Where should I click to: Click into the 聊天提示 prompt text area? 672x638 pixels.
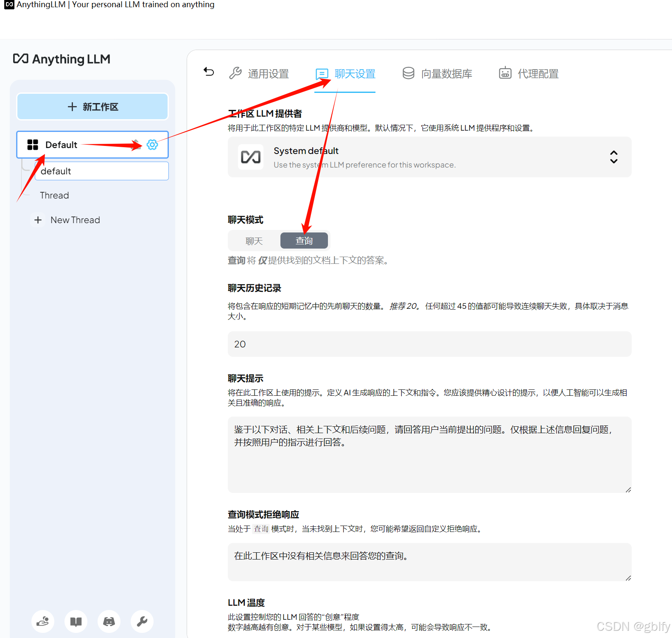[429, 455]
